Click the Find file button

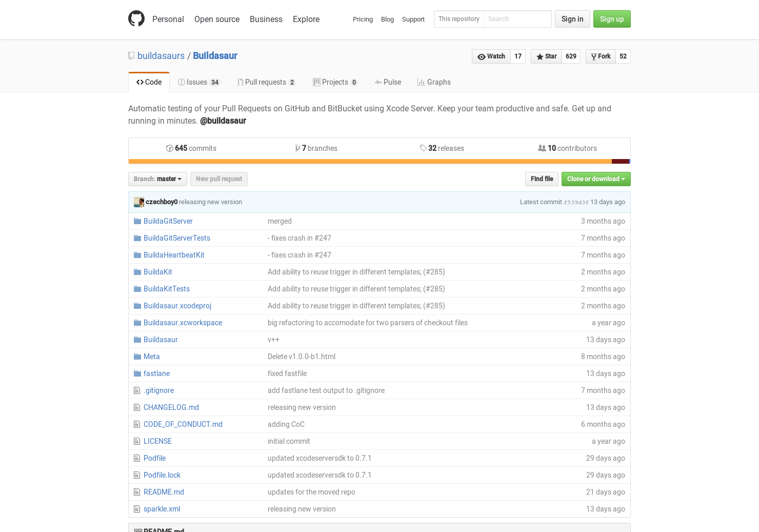pyautogui.click(x=542, y=179)
